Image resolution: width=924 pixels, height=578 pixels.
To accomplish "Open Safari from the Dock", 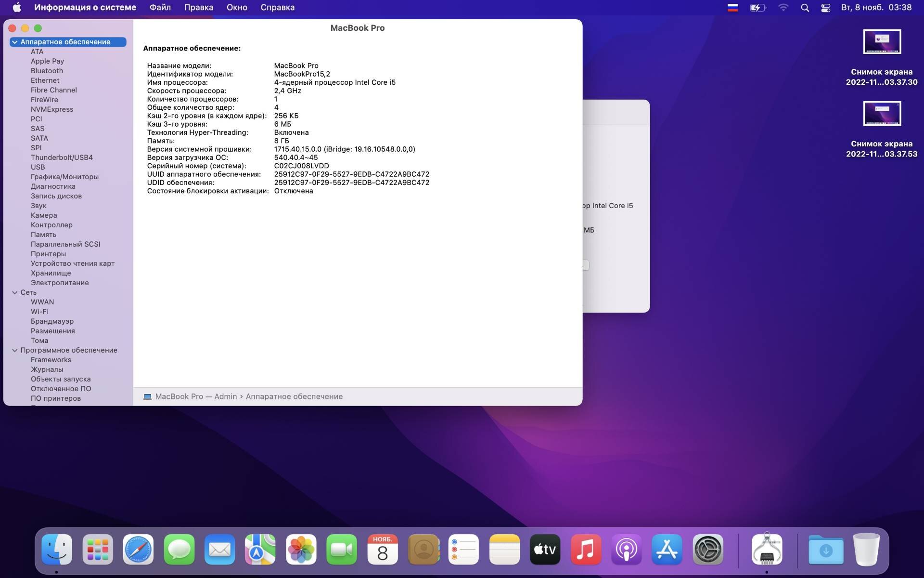I will [138, 550].
